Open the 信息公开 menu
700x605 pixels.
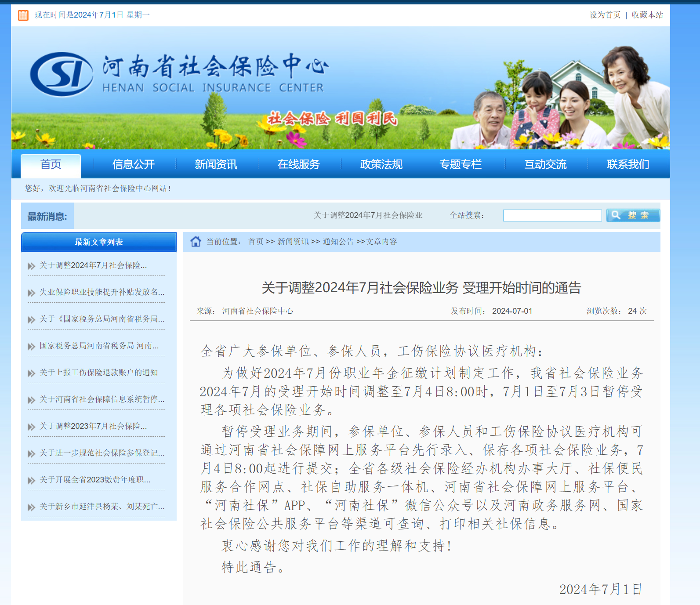(133, 165)
